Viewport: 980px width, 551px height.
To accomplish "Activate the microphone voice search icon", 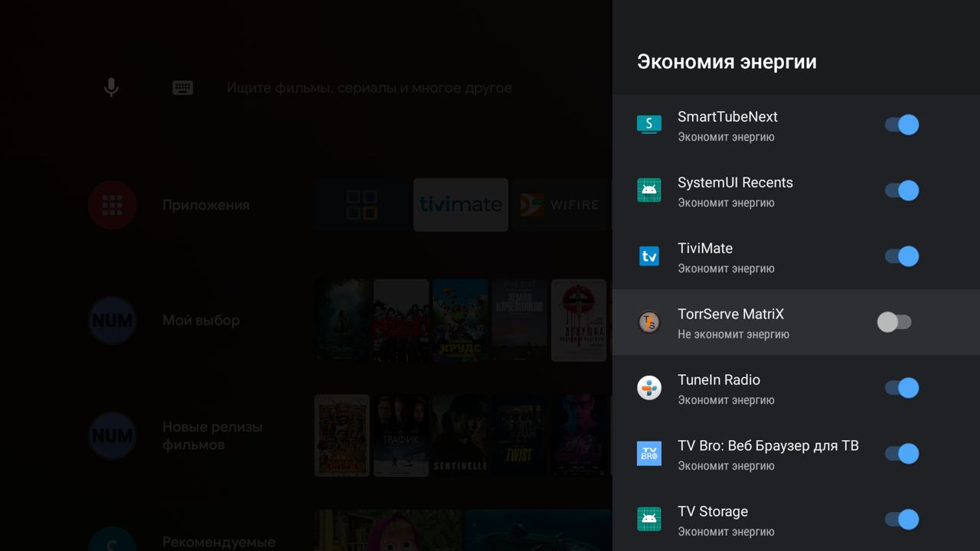I will point(111,87).
